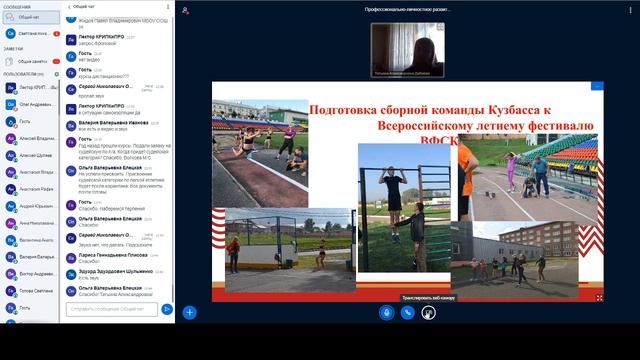Select user Алексей Владим... in the users list
Image resolution: width=640 pixels, height=360 pixels.
pyautogui.click(x=31, y=138)
